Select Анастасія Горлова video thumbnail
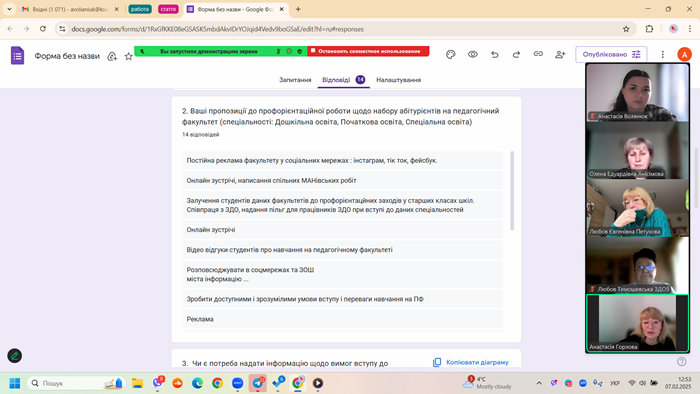 [x=638, y=323]
